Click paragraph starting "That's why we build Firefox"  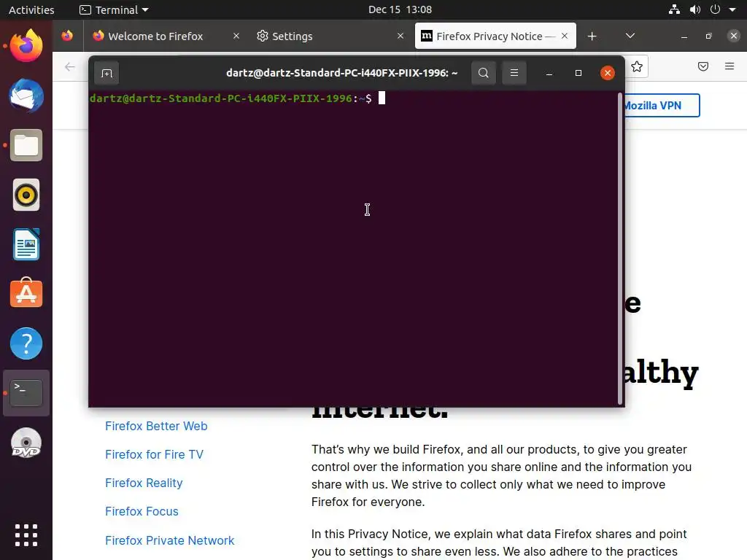tap(501, 475)
